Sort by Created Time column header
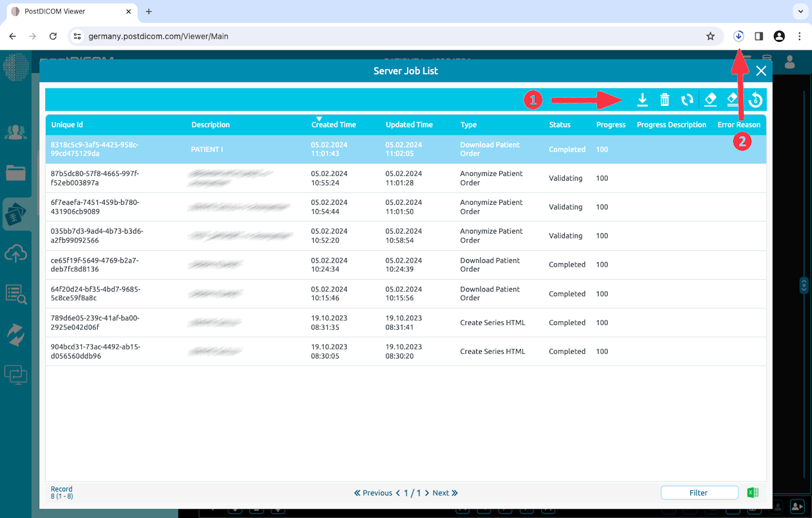The height and width of the screenshot is (518, 812). point(334,125)
